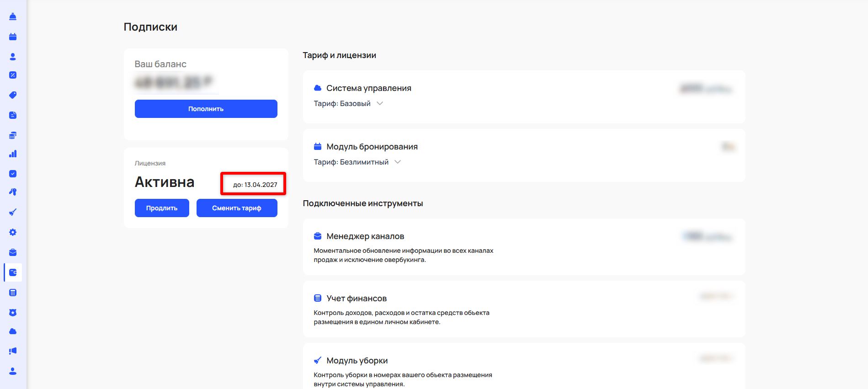Viewport: 868px width, 389px height.
Task: Open the broom cleaning sidebar icon
Action: pos(13,212)
